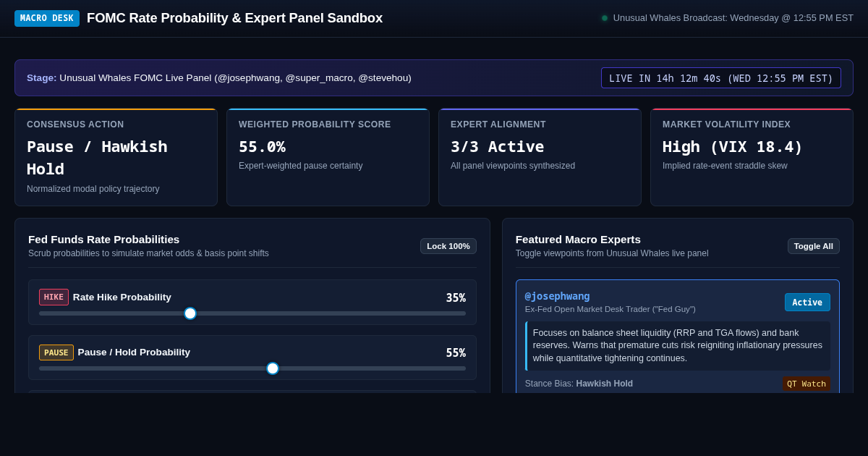Select the QT Watch tag

click(x=807, y=384)
